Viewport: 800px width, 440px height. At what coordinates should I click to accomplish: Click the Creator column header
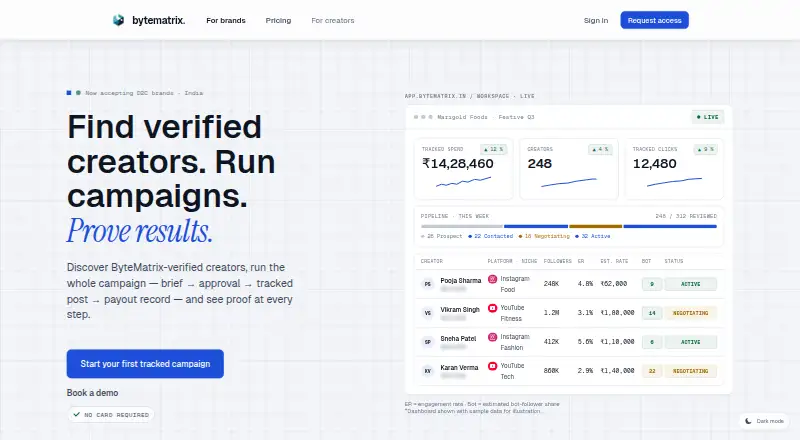432,261
